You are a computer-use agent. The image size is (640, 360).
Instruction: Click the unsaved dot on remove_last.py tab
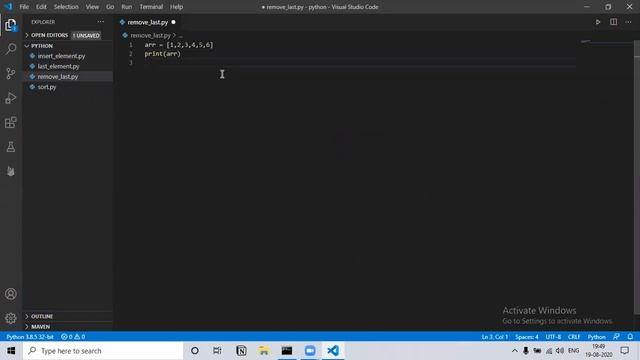point(173,22)
